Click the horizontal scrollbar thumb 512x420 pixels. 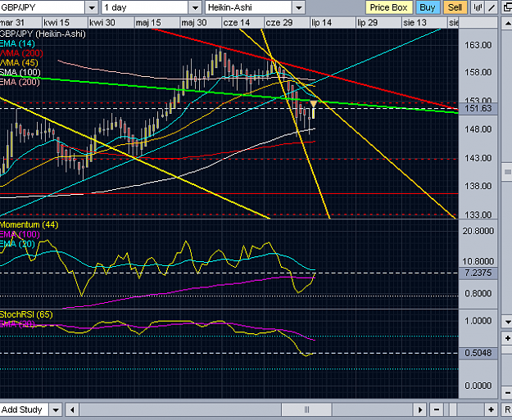pos(306,409)
